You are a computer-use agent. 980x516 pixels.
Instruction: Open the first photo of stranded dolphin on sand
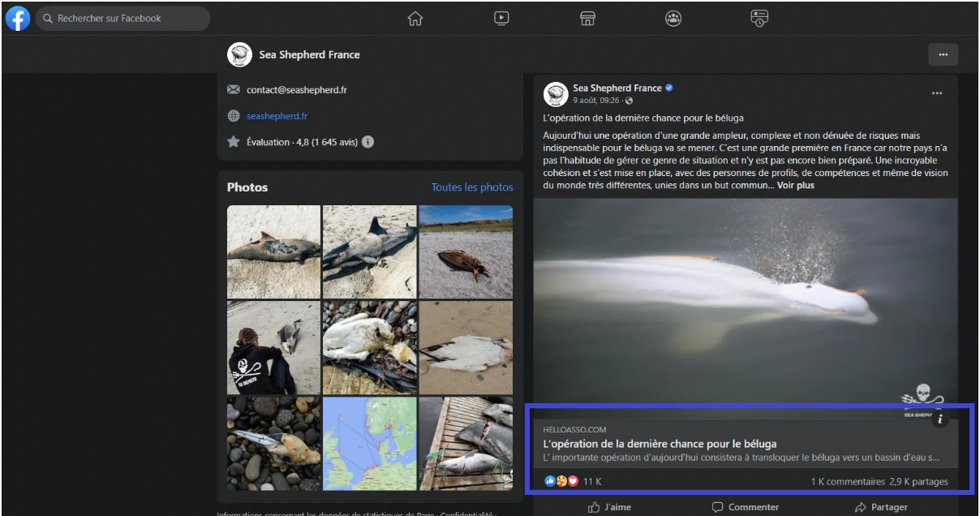(273, 252)
